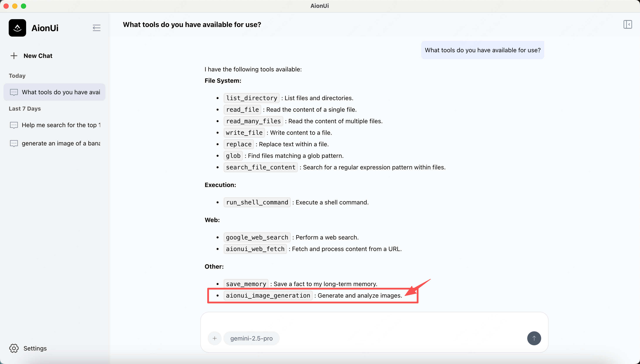
Task: Click the AionUi logo icon
Action: pyautogui.click(x=17, y=28)
